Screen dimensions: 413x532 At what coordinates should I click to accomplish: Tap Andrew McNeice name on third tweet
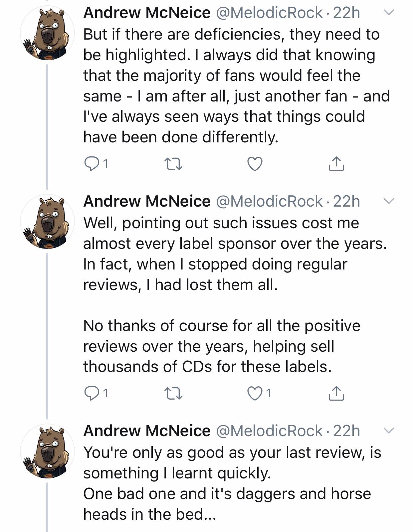pyautogui.click(x=147, y=431)
